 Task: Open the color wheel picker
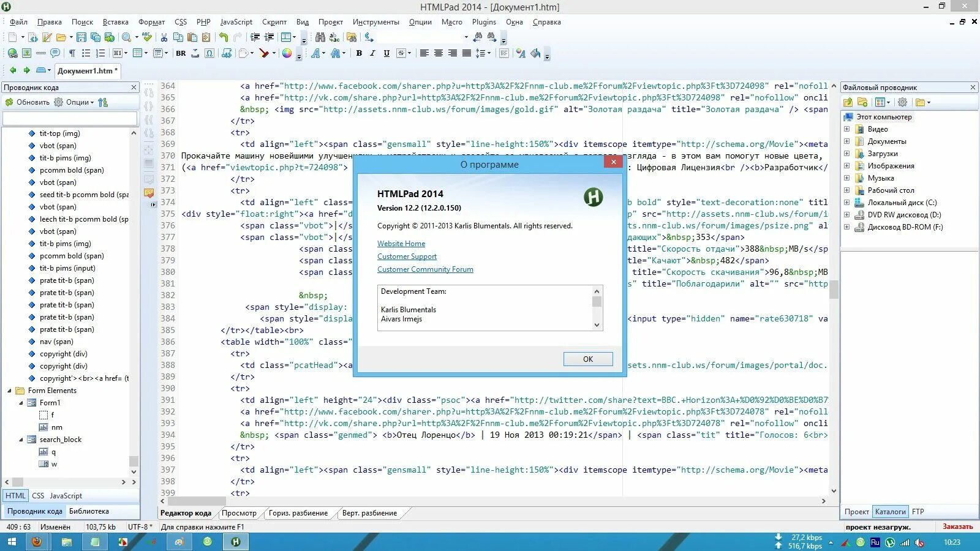(287, 53)
